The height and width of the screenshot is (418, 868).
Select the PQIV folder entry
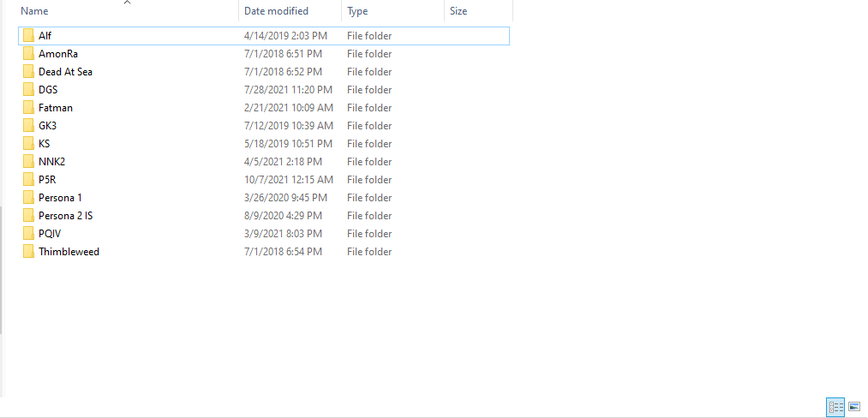49,234
